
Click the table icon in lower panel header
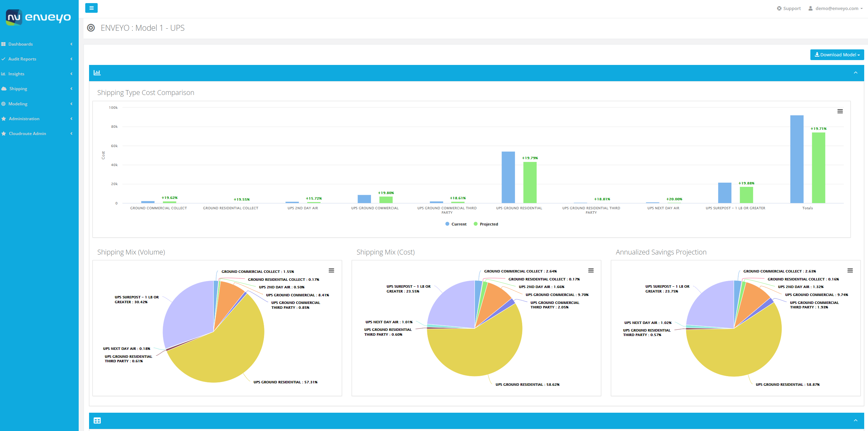[x=97, y=421]
